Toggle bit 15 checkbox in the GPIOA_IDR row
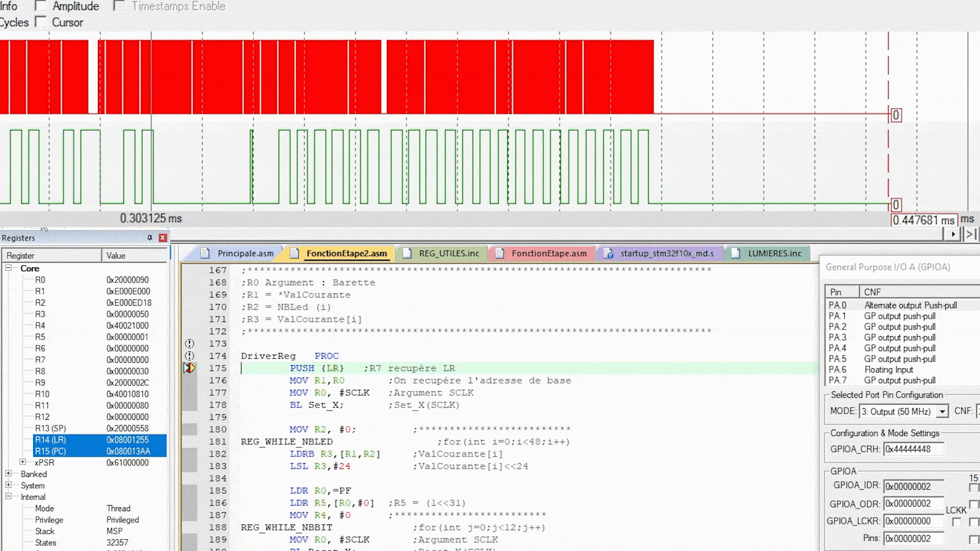The width and height of the screenshot is (980, 551). click(x=974, y=488)
